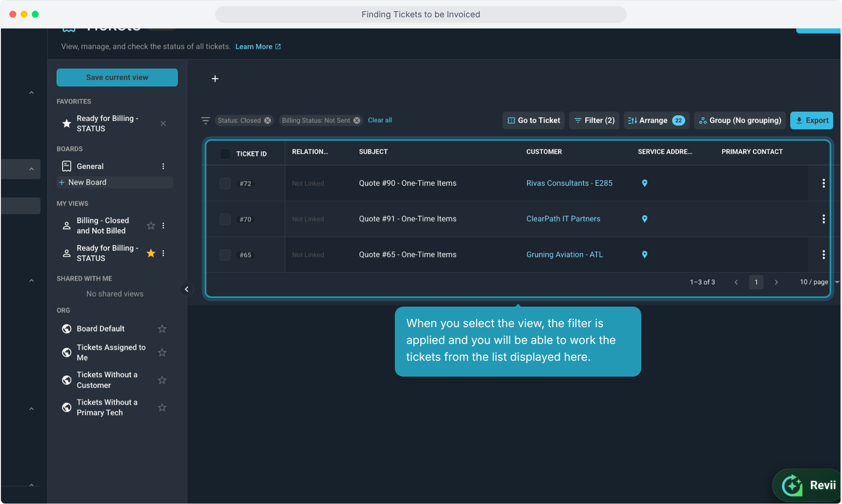Screen dimensions: 842x504
Task: Open row options for ticket #65
Action: pyautogui.click(x=823, y=255)
